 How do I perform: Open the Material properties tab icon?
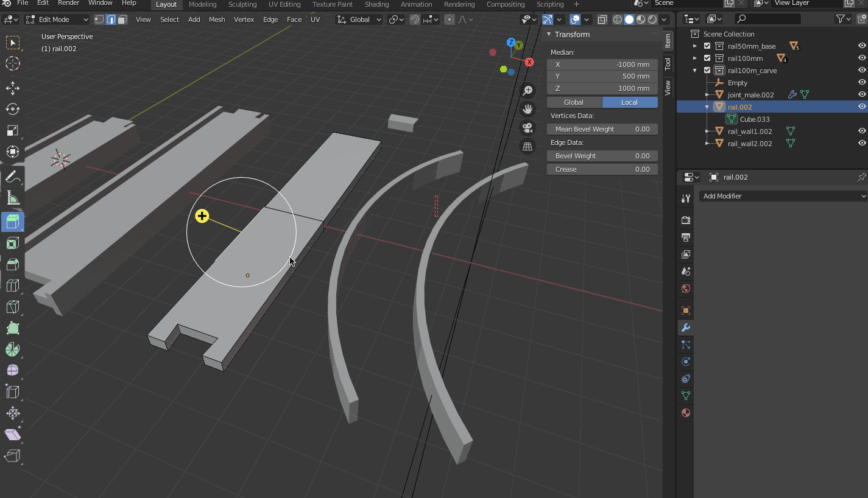686,413
